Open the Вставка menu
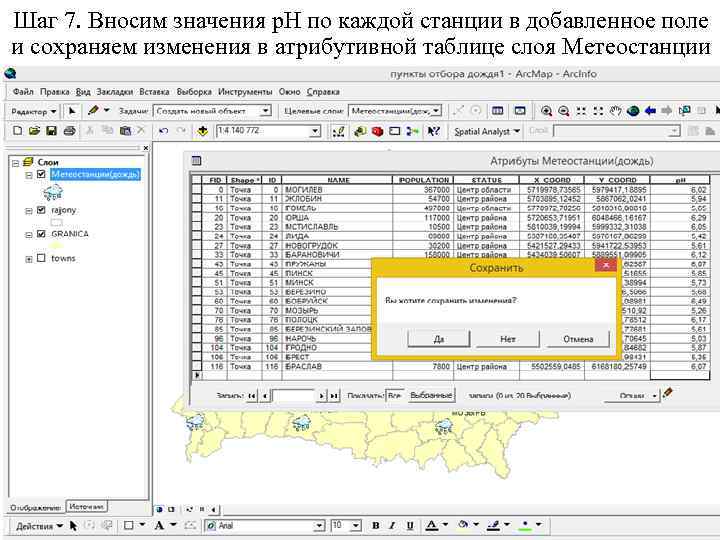Image resolution: width=720 pixels, height=540 pixels. click(x=154, y=92)
